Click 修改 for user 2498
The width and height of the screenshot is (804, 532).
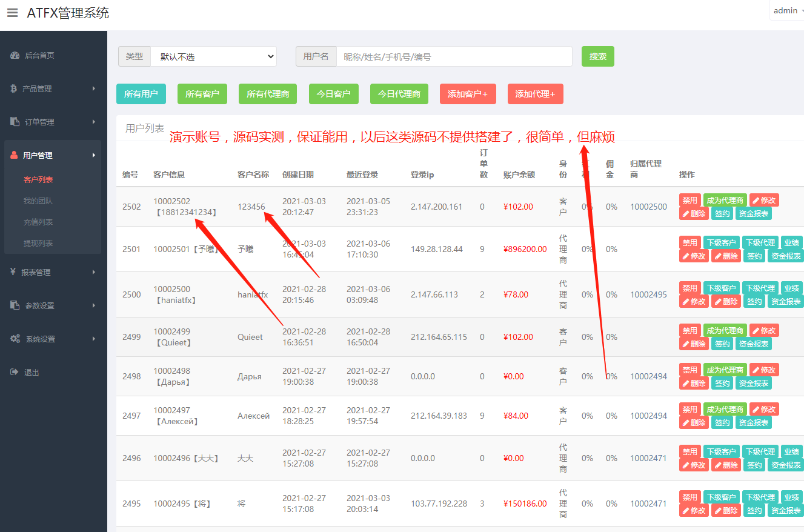coord(764,370)
